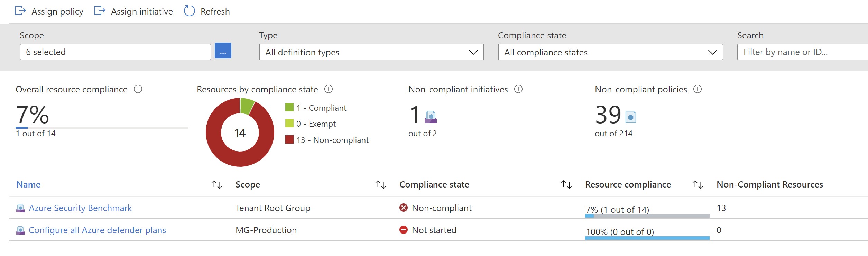Click the 13 - Non-compliant legend label
This screenshot has width=868, height=256.
point(332,140)
